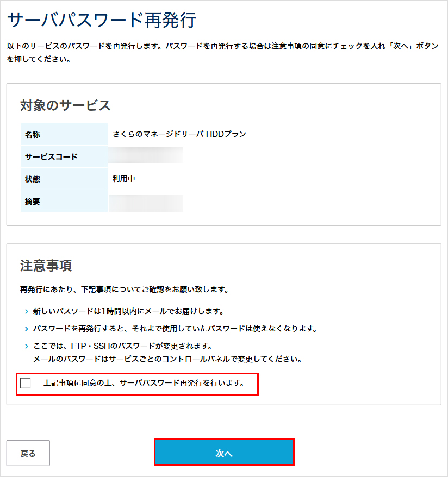
Task: Click chevron bullet beside FTP・SSH notice
Action: pyautogui.click(x=27, y=346)
